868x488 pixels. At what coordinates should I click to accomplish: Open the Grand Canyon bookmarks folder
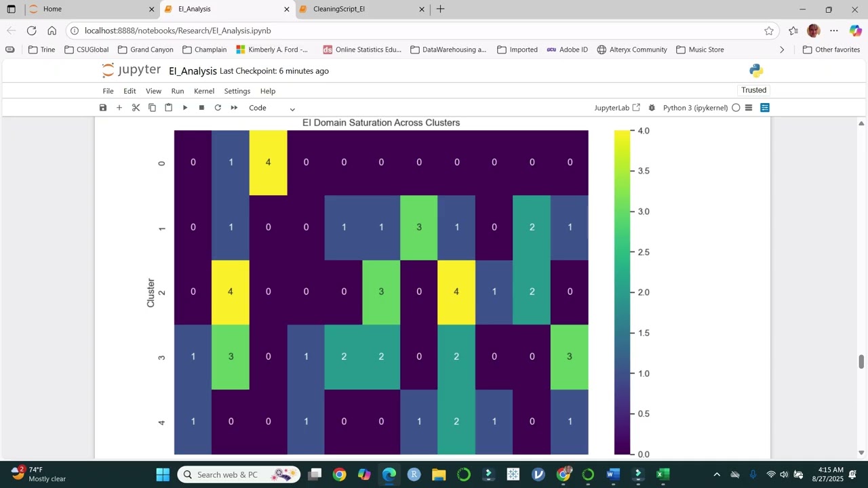tap(145, 49)
